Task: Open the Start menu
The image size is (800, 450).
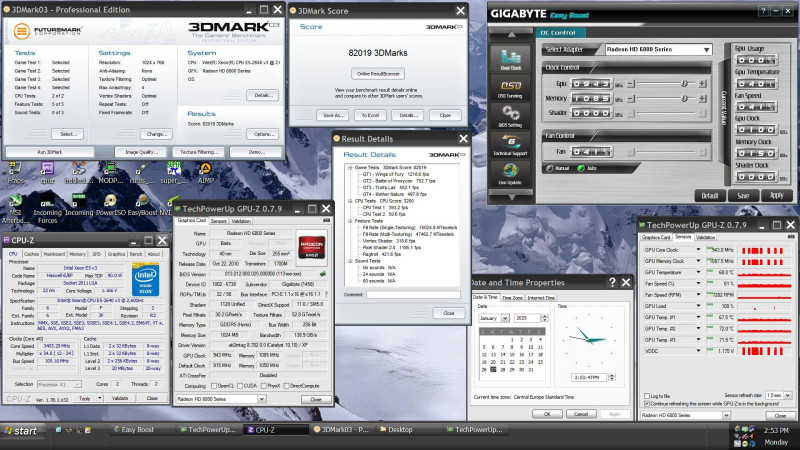Action: (x=21, y=431)
